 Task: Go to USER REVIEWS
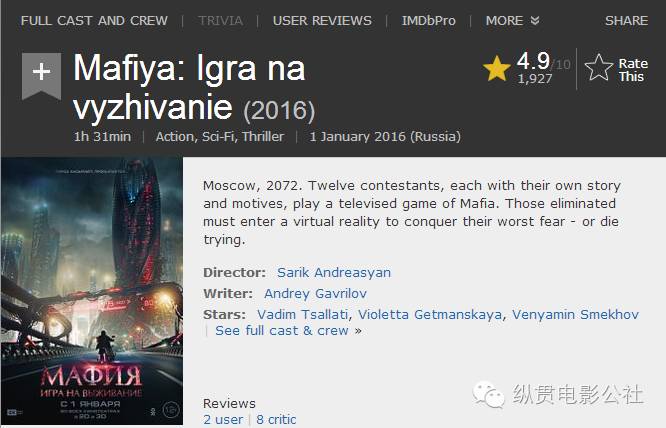[x=322, y=20]
